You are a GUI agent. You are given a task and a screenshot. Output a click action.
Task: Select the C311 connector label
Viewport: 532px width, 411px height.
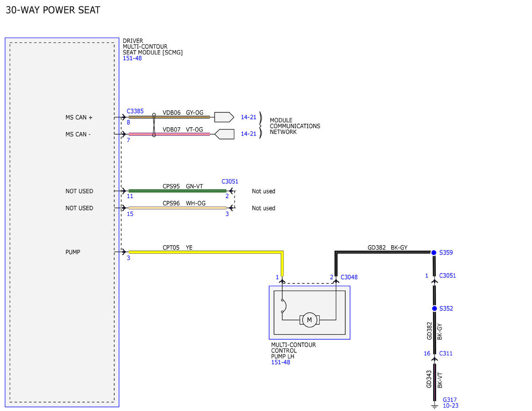(446, 353)
